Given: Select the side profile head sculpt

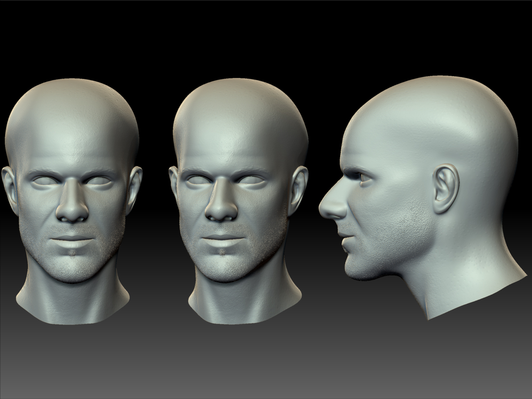Looking at the screenshot, I should point(422,198).
